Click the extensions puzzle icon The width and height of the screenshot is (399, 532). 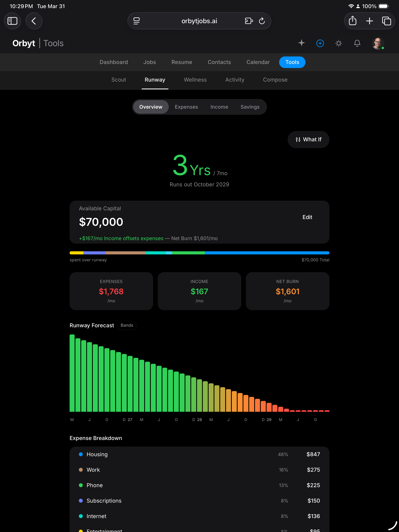(249, 21)
